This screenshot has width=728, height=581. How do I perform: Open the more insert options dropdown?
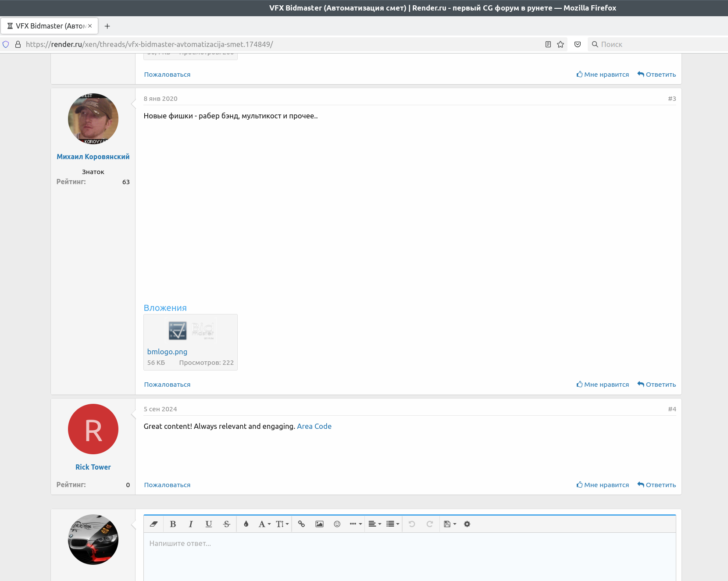pos(356,524)
